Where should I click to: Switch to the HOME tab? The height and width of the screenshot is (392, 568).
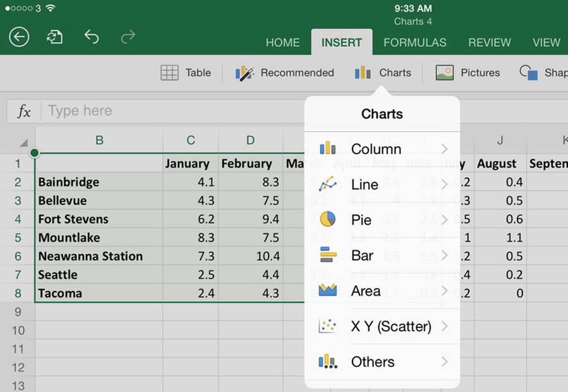[x=283, y=43]
